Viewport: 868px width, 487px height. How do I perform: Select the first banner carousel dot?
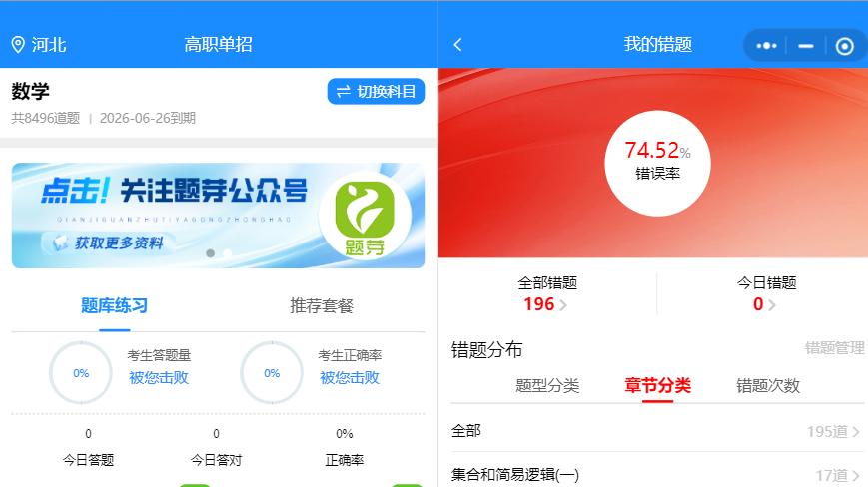click(x=211, y=253)
